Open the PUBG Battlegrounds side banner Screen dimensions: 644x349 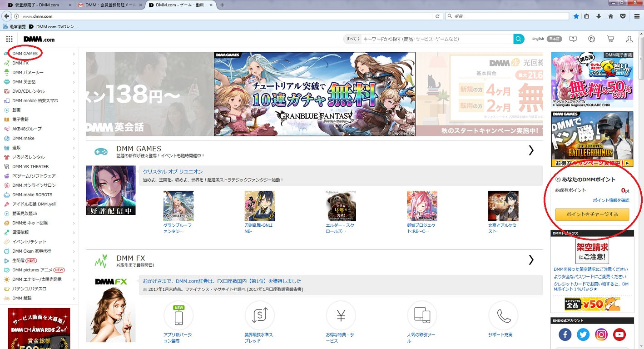pyautogui.click(x=592, y=140)
